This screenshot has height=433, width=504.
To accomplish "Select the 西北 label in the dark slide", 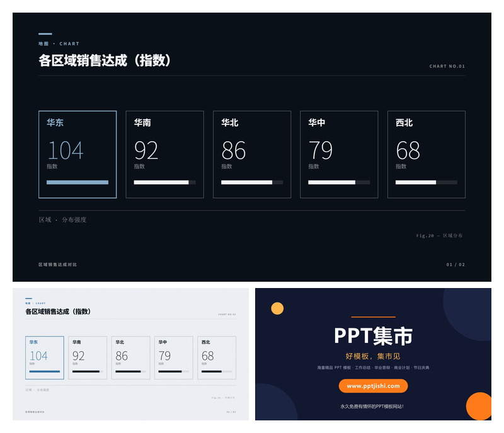I will [x=404, y=122].
